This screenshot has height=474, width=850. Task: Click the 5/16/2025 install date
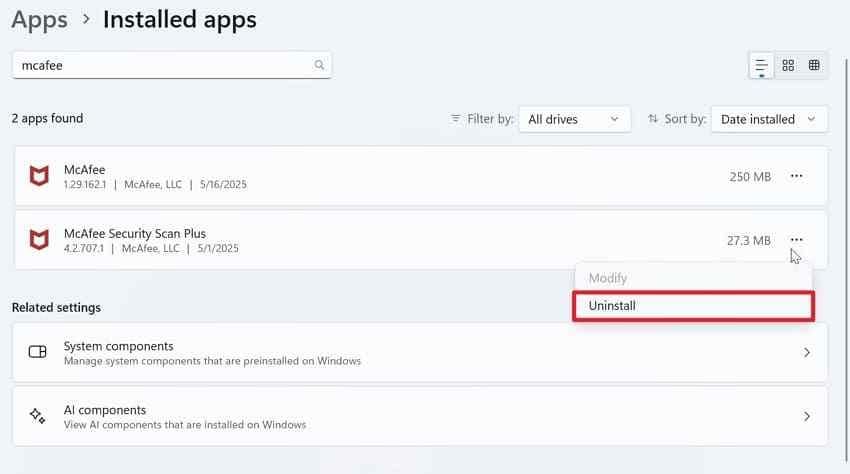pos(223,184)
